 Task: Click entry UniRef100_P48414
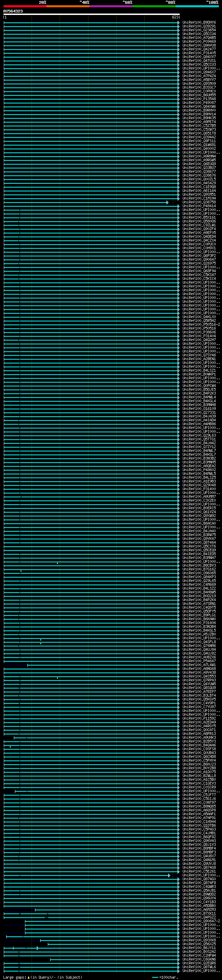(199, 206)
